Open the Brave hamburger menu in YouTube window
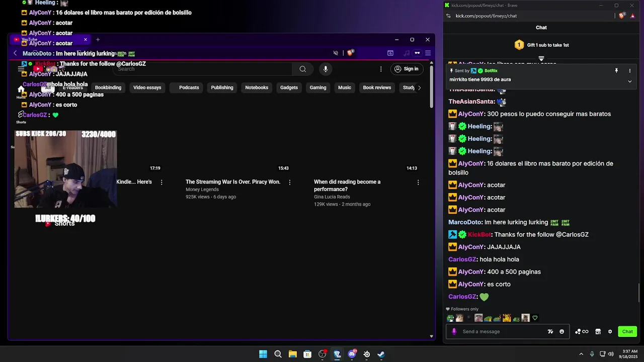 tap(428, 53)
